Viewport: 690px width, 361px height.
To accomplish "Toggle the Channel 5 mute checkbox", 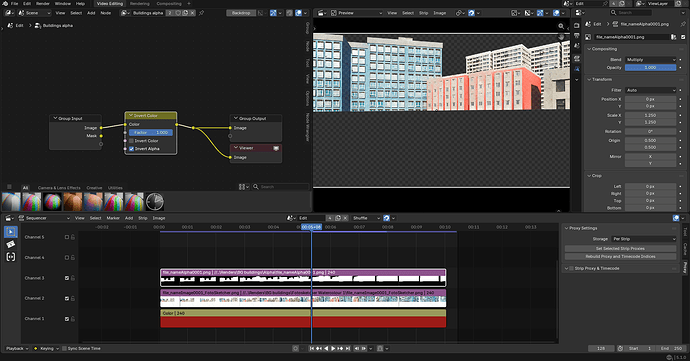I will pyautogui.click(x=67, y=237).
